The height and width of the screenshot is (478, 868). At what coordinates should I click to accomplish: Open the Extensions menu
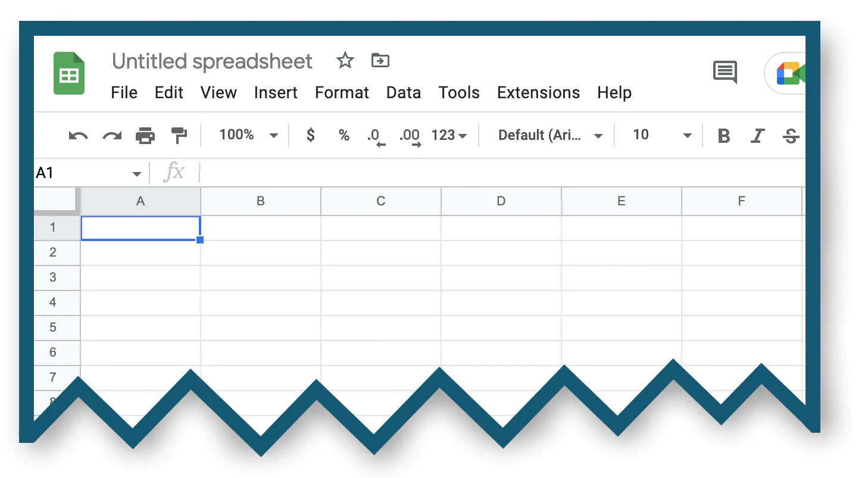pos(538,93)
